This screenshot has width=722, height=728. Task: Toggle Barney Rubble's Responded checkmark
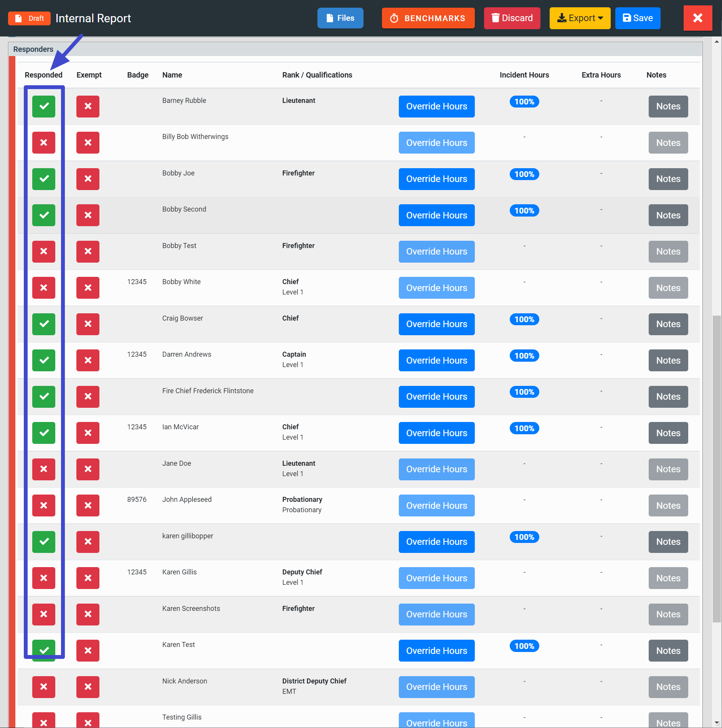(x=44, y=106)
